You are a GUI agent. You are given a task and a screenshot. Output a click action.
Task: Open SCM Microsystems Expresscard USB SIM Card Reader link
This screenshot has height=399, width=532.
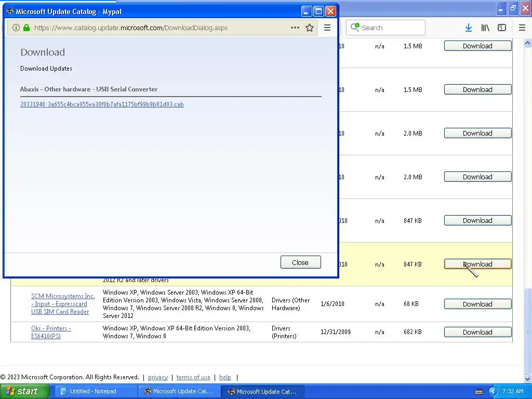(63, 303)
